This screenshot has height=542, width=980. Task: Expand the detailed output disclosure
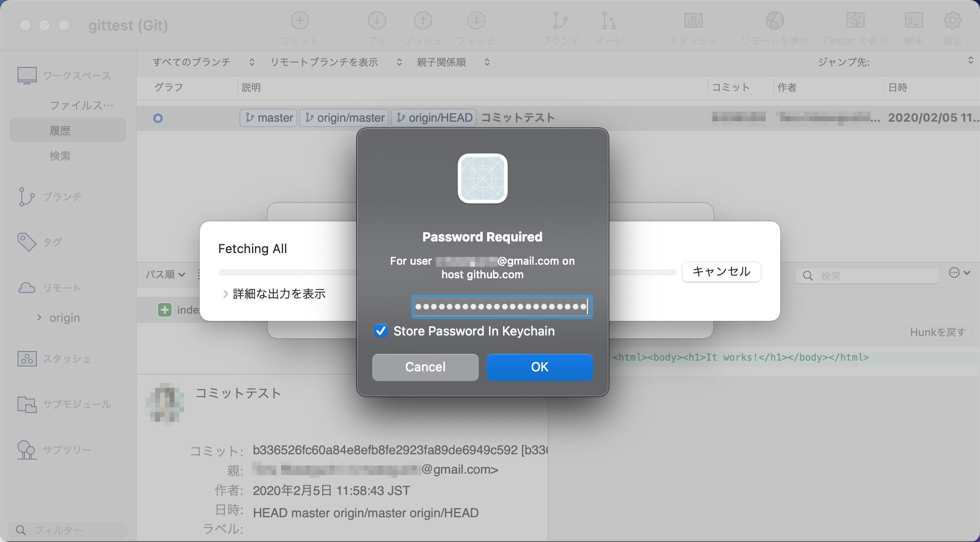click(x=225, y=294)
